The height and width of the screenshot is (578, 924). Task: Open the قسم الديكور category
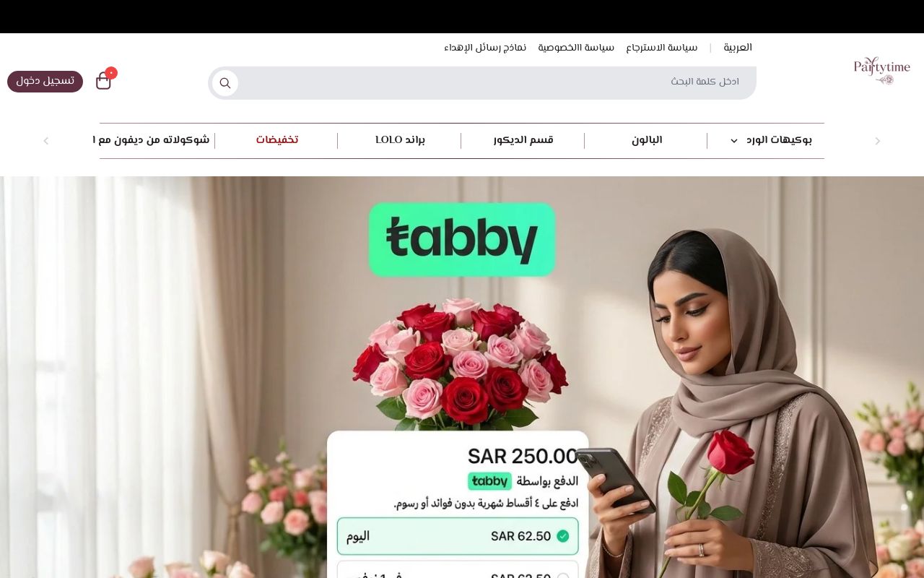pyautogui.click(x=523, y=140)
